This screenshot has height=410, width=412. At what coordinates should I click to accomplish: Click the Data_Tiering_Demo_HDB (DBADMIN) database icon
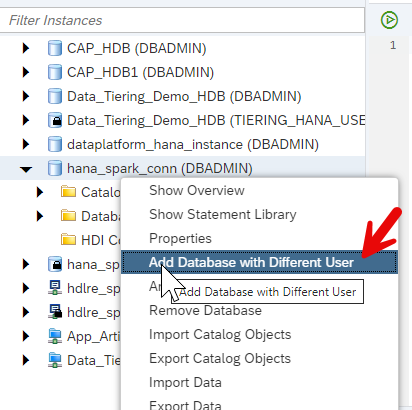click(x=55, y=96)
